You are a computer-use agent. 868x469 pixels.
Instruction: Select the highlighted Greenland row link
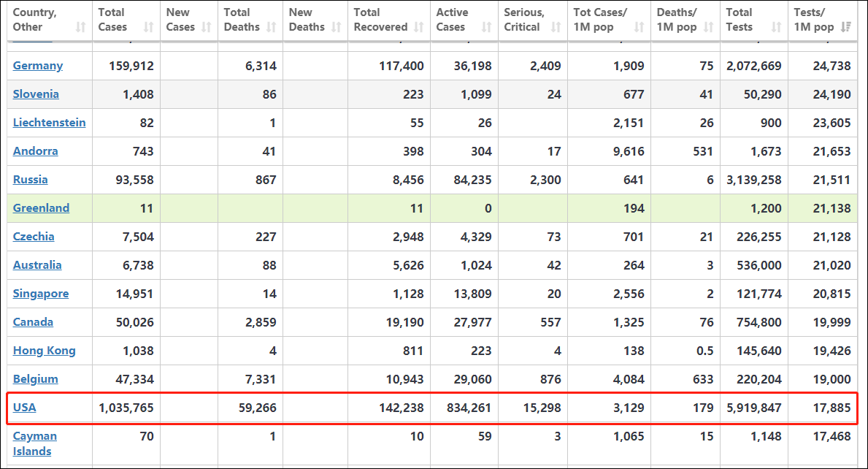coord(41,208)
